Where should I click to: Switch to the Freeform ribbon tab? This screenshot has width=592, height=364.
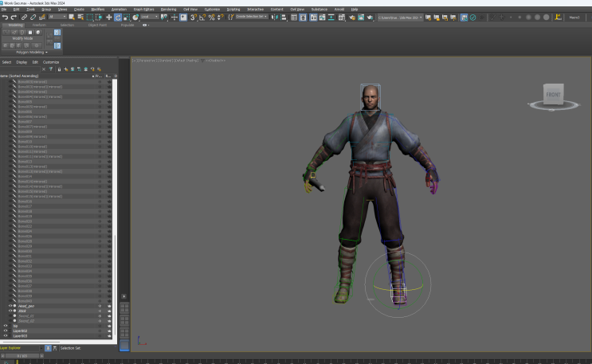coord(39,25)
